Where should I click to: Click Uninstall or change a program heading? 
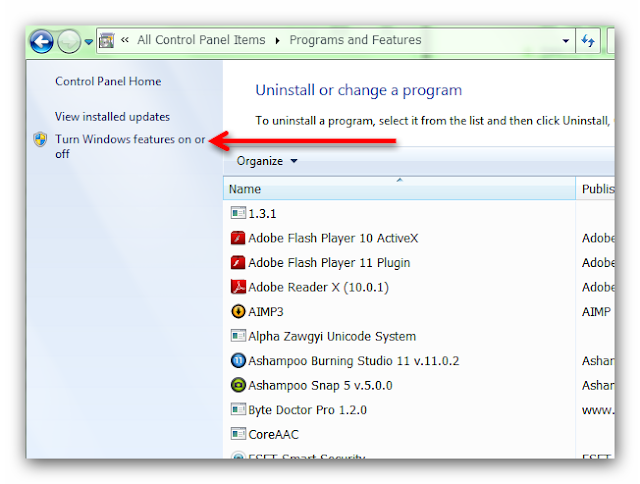(359, 90)
